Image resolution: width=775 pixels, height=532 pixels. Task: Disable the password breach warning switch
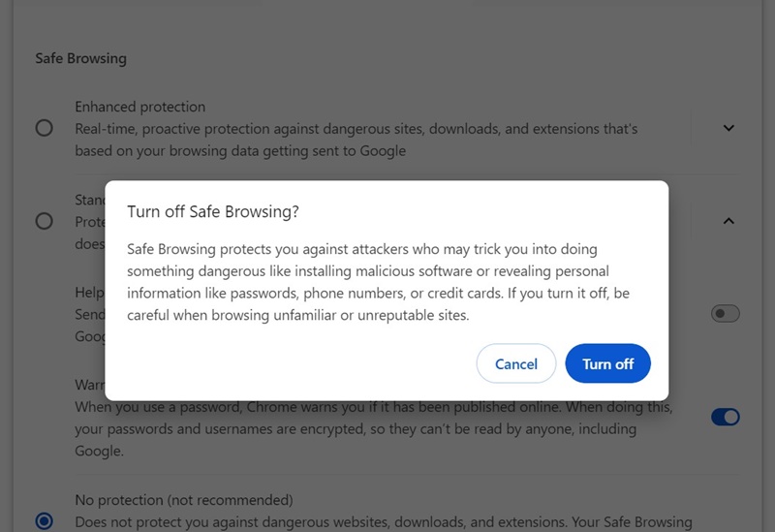(x=725, y=417)
